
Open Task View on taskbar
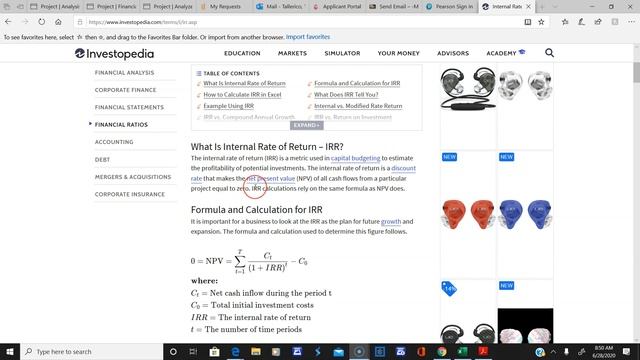(x=193, y=351)
